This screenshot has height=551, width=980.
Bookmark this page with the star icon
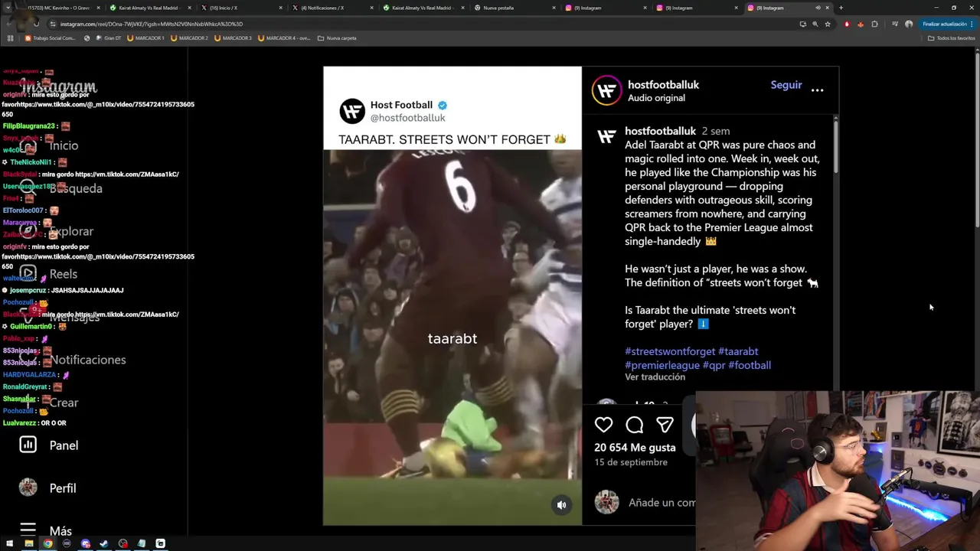point(828,24)
